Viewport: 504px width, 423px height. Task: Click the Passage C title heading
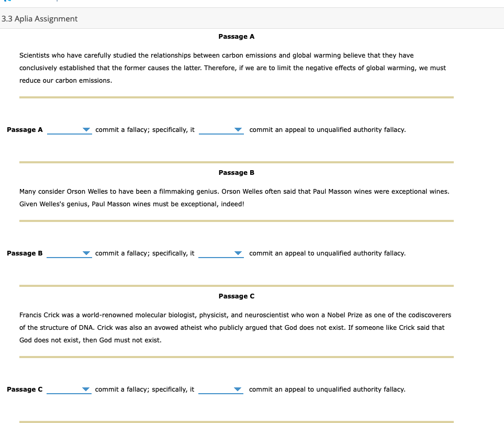[237, 296]
